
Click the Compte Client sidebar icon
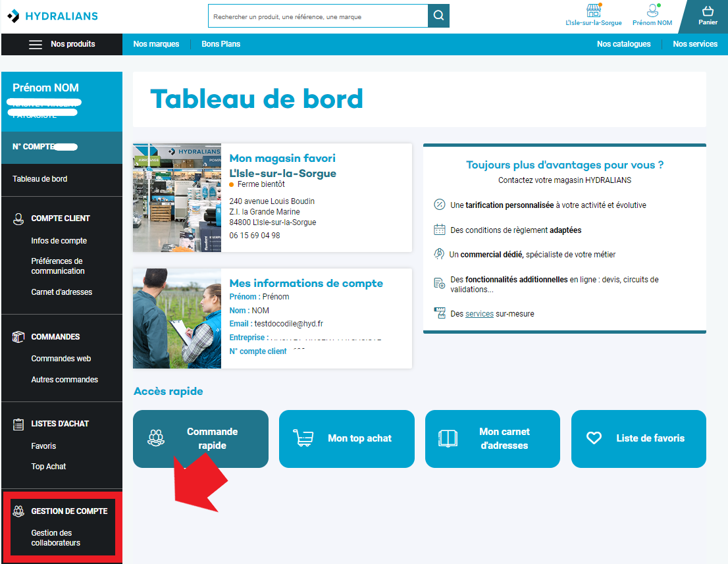point(18,218)
